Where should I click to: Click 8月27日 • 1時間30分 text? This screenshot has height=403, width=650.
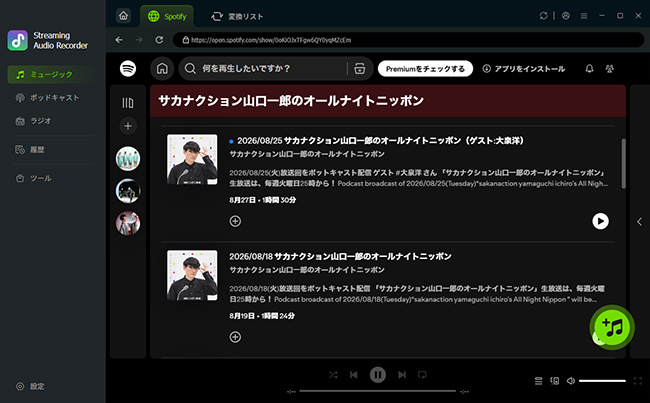tap(262, 200)
